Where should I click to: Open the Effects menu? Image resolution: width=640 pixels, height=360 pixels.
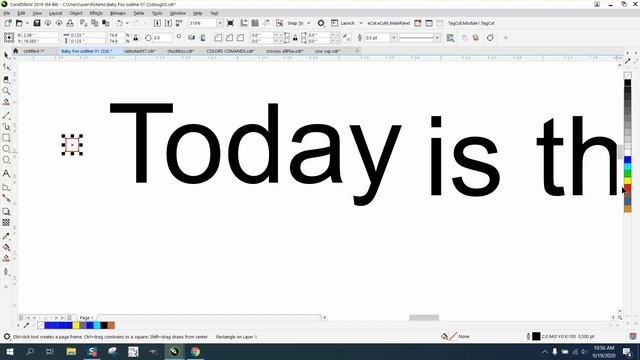96,13
